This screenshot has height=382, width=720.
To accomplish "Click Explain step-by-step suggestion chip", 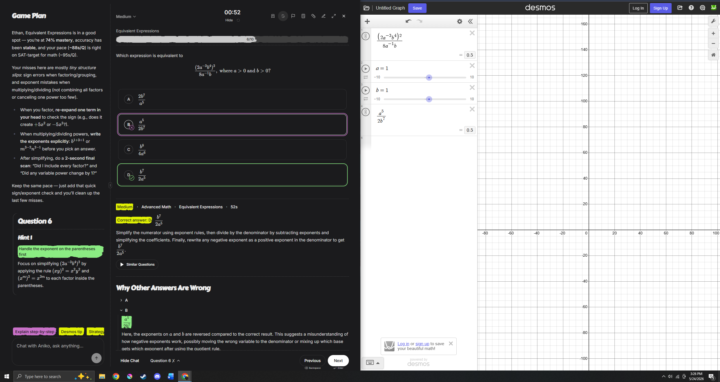I will click(34, 331).
